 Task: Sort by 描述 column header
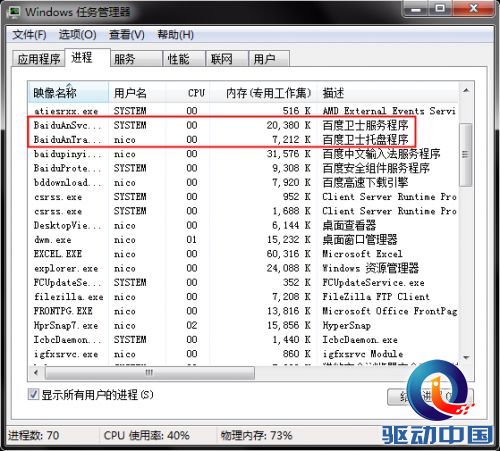click(x=388, y=93)
